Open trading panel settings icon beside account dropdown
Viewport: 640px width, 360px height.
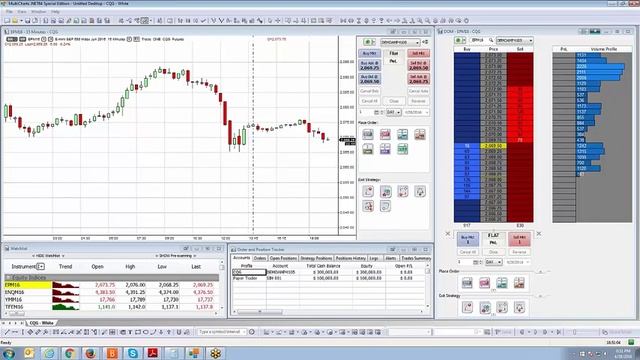tap(425, 42)
